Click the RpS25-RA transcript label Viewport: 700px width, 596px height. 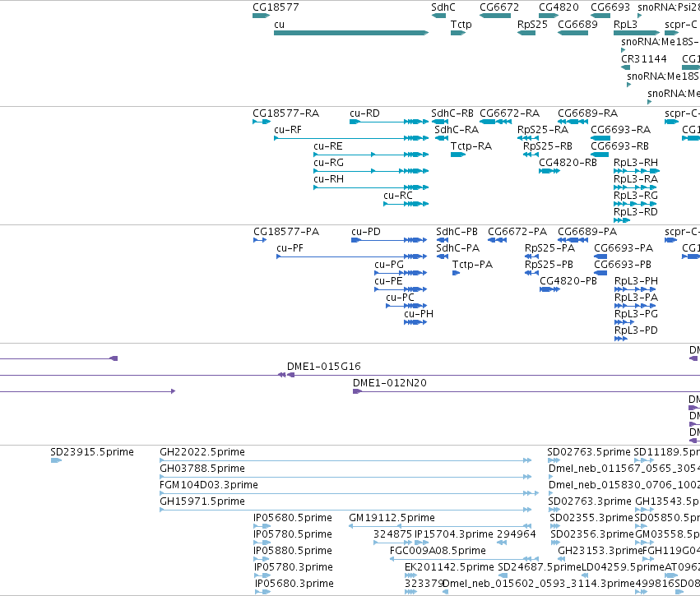click(542, 130)
